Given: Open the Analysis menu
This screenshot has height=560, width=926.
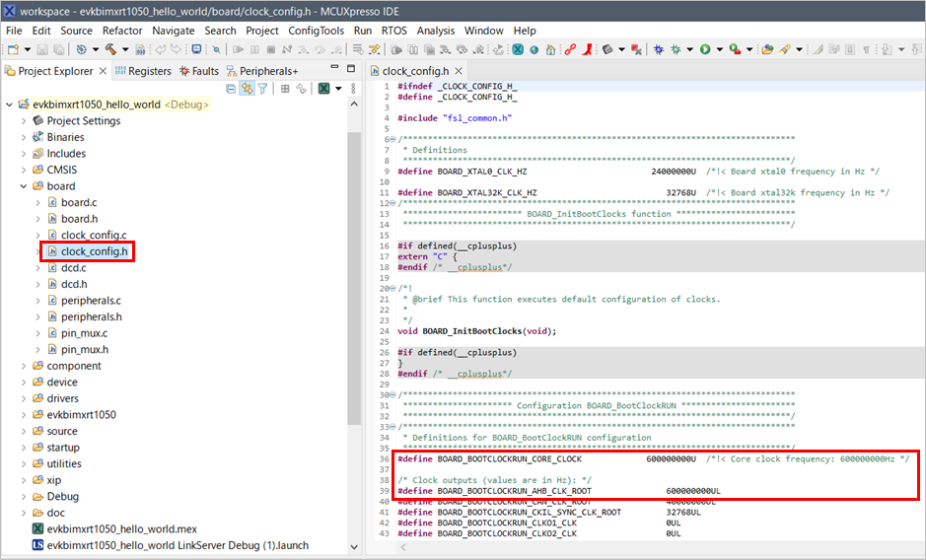Looking at the screenshot, I should point(436,31).
